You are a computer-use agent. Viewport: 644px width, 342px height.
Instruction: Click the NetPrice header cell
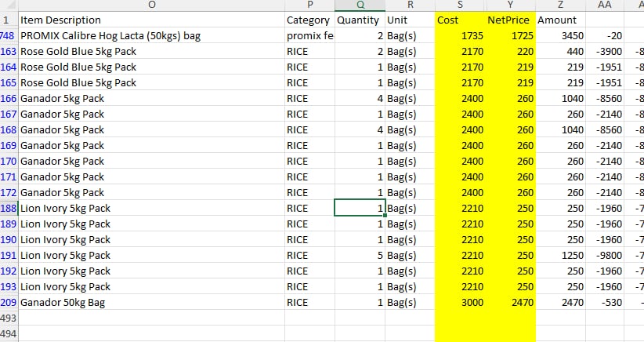point(510,20)
